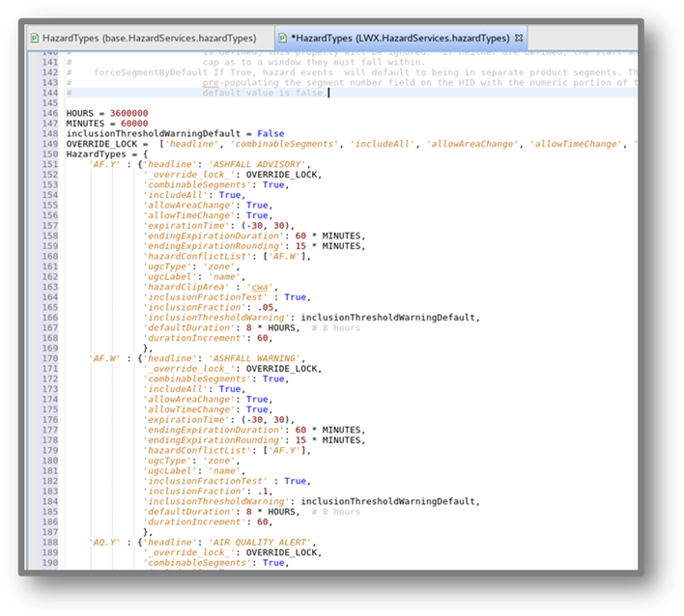The height and width of the screenshot is (616, 684).
Task: Click the '# 8 hours' comment on line 185
Action: coord(336,512)
